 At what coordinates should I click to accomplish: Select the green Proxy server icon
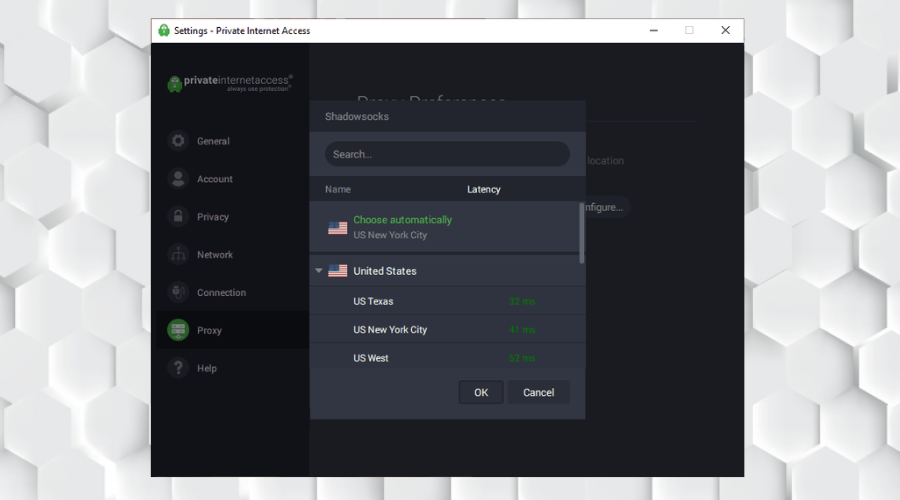[x=178, y=330]
